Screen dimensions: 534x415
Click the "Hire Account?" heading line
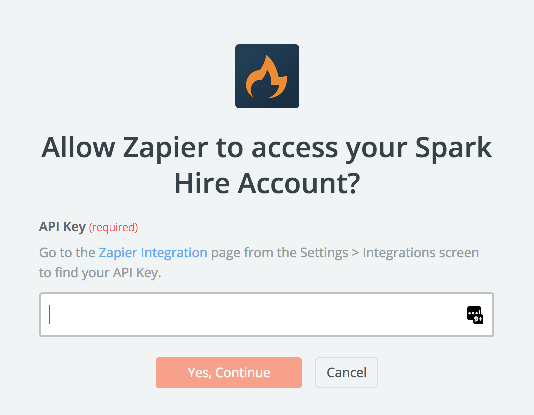[267, 183]
